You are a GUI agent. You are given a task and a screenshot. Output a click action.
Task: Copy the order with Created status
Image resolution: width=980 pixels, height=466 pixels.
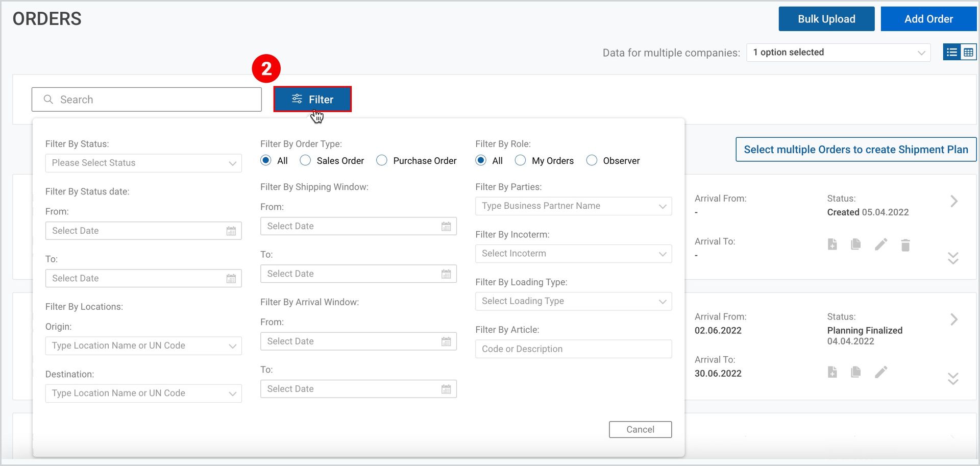point(856,244)
